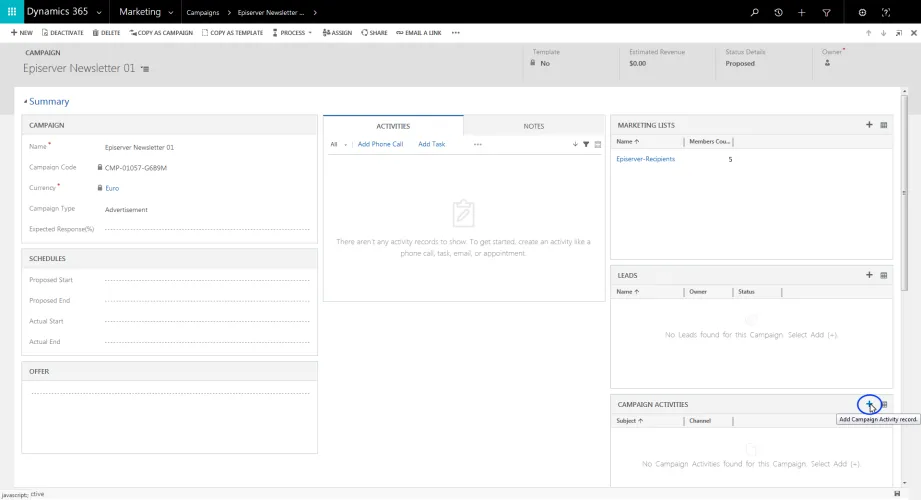
Task: Click Add Phone Call link
Action: point(380,144)
